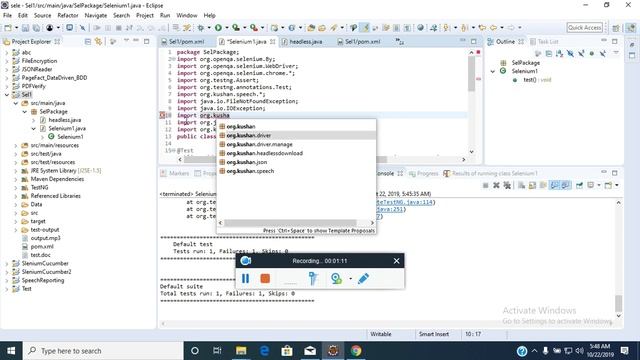Switch to the Task List tab
Screen dimensions: 640x360
(544, 42)
